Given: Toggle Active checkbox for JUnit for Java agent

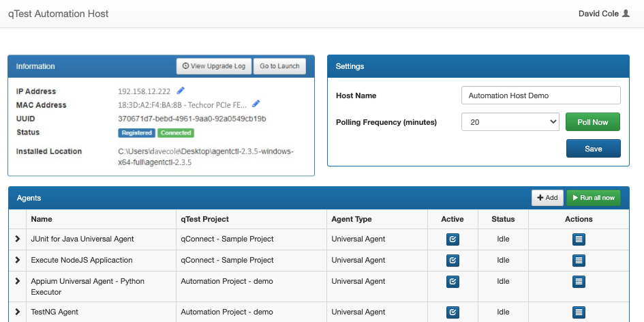Looking at the screenshot, I should point(452,239).
